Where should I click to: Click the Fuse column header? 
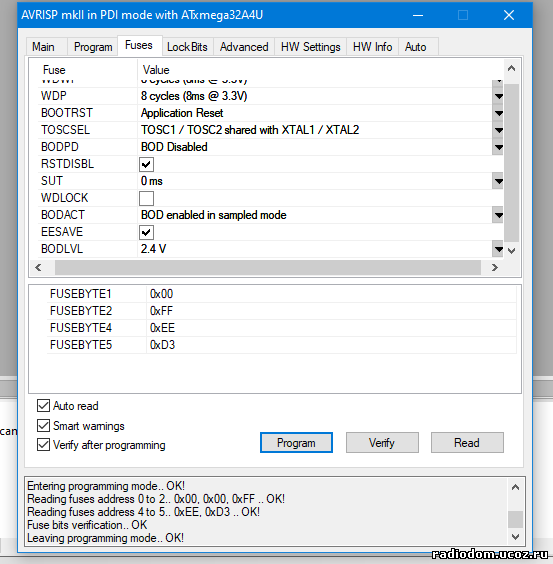click(x=54, y=69)
